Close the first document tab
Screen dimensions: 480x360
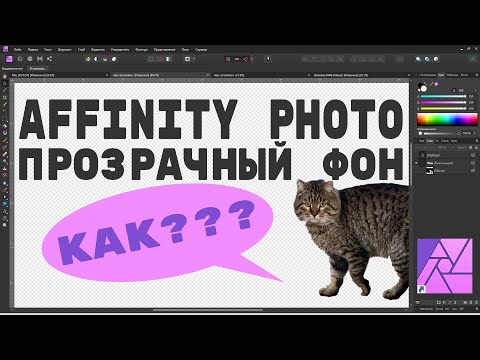[x=107, y=75]
